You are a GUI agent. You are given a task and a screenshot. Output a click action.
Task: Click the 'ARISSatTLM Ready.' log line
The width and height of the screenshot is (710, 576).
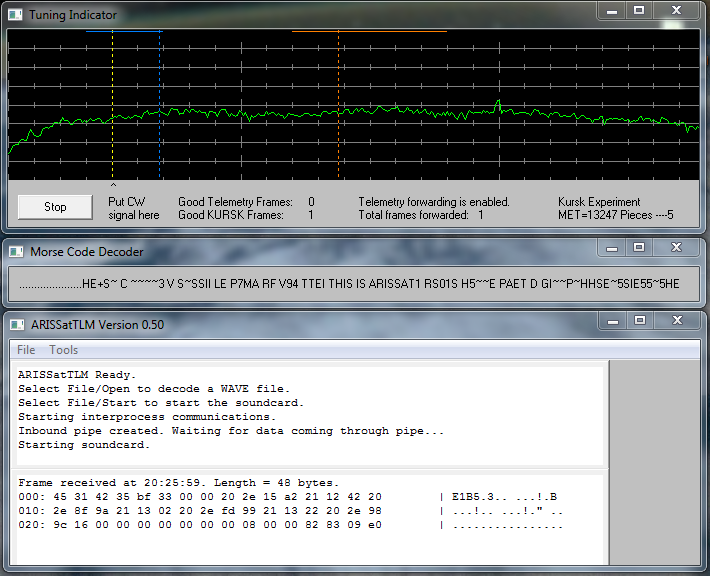click(77, 375)
